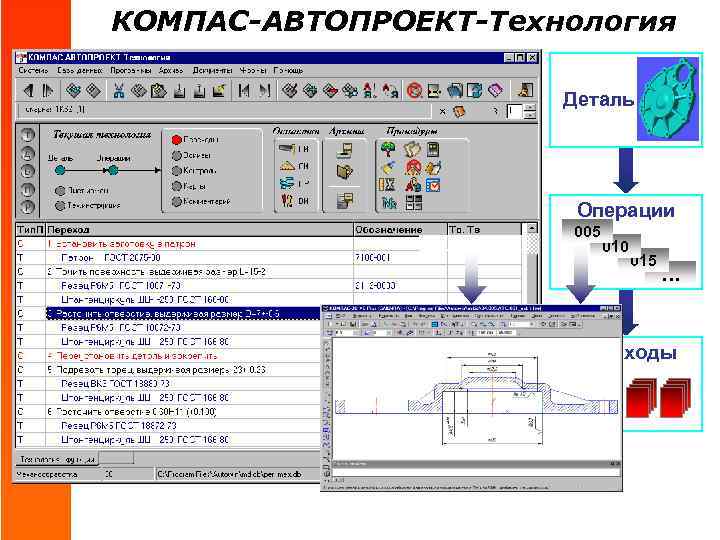Click the forward arrow toolbar icon
720x540 pixels.
(x=48, y=90)
